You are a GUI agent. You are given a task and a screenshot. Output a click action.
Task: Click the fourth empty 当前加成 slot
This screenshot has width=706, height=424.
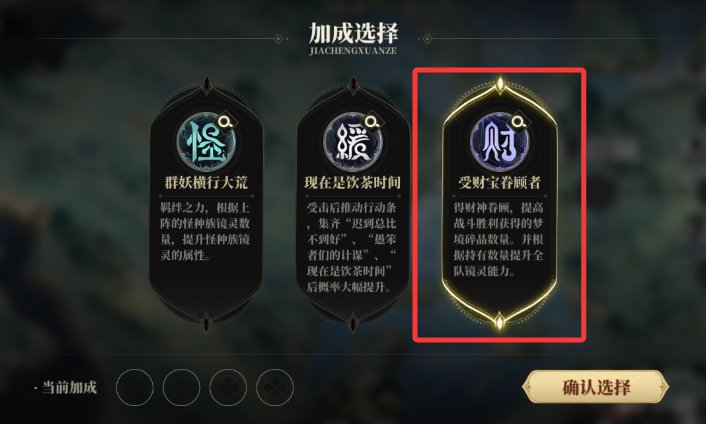click(x=275, y=388)
